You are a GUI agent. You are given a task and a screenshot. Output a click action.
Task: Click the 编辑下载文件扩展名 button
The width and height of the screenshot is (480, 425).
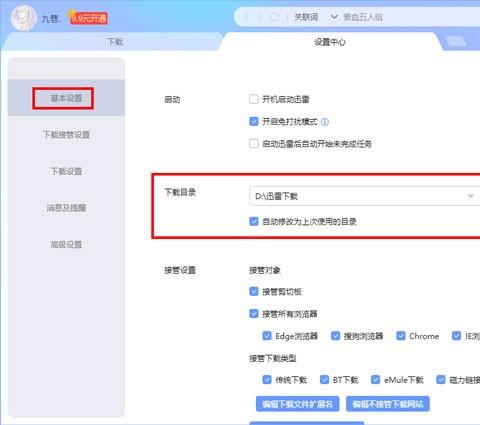pyautogui.click(x=297, y=404)
